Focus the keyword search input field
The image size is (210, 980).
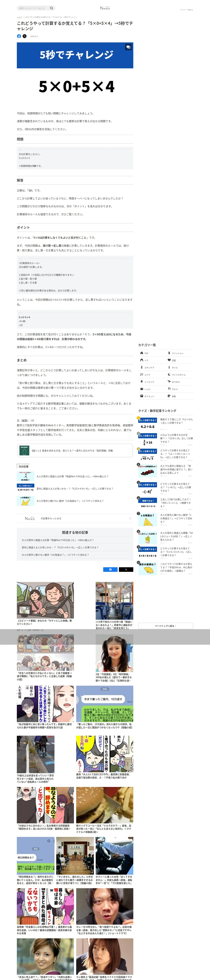coord(33,8)
